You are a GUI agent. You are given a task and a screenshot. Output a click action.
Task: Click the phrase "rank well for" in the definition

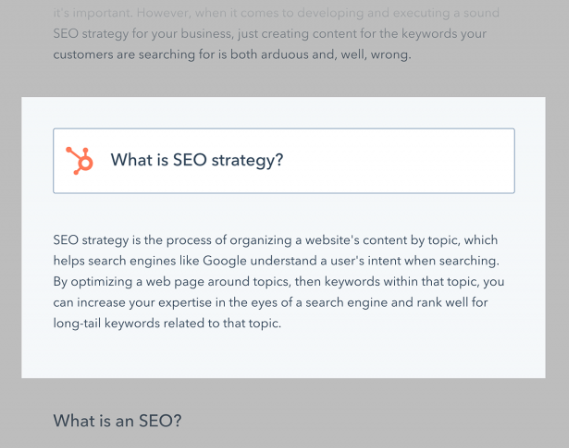[x=452, y=303]
